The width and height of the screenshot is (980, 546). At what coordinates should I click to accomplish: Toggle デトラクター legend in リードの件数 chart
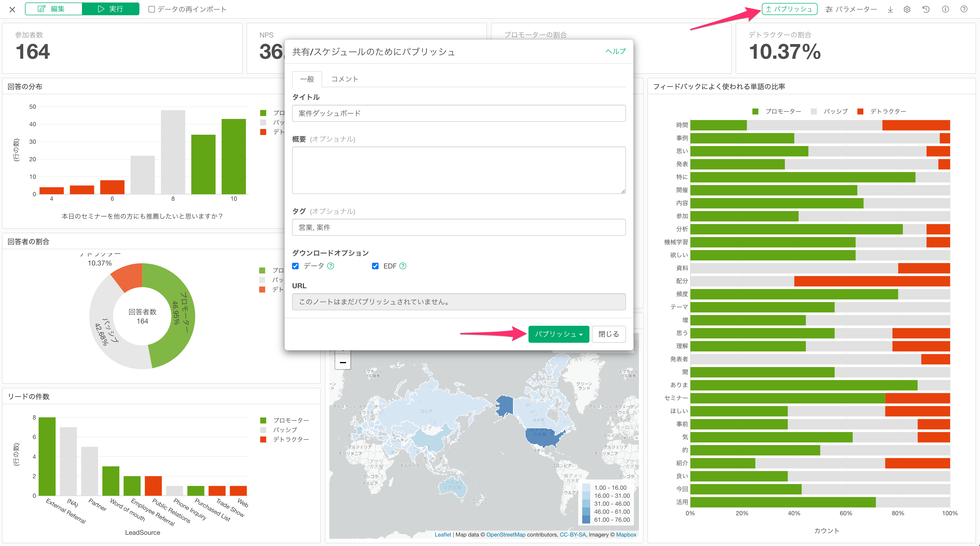click(285, 439)
